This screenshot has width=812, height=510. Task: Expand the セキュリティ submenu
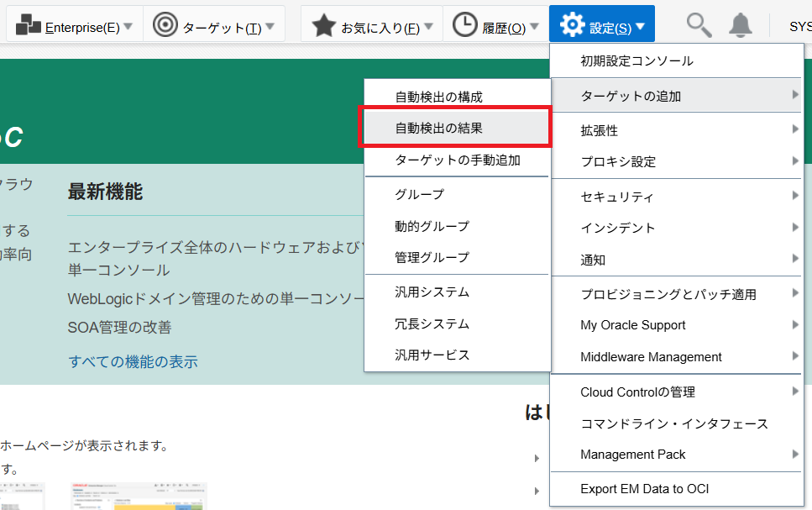616,197
